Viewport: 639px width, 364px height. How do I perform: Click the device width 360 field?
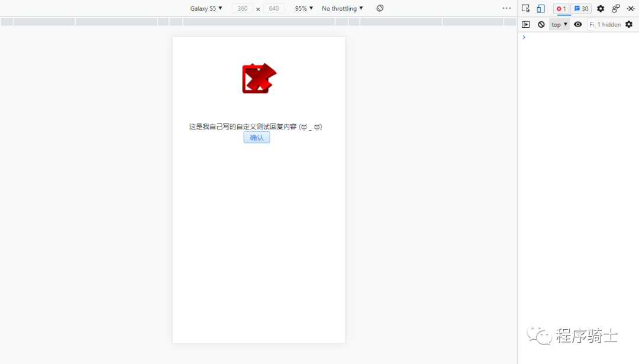(242, 8)
